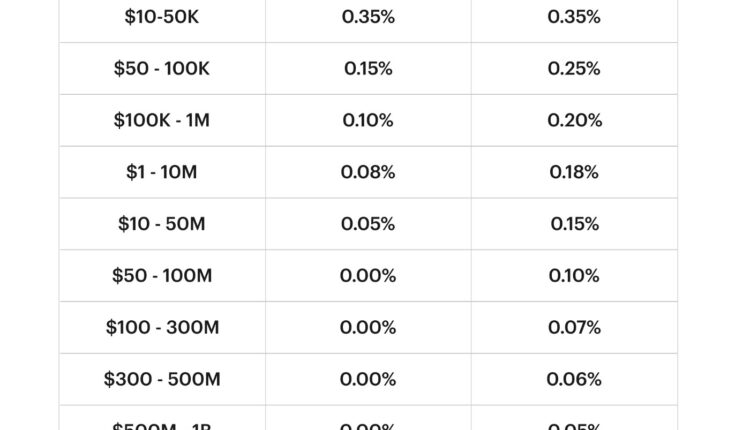
Task: Select the $300 - 500M tier label
Action: [x=162, y=380]
